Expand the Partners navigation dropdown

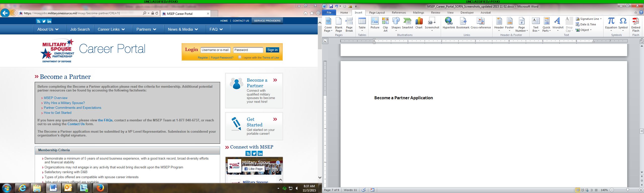[x=146, y=29]
